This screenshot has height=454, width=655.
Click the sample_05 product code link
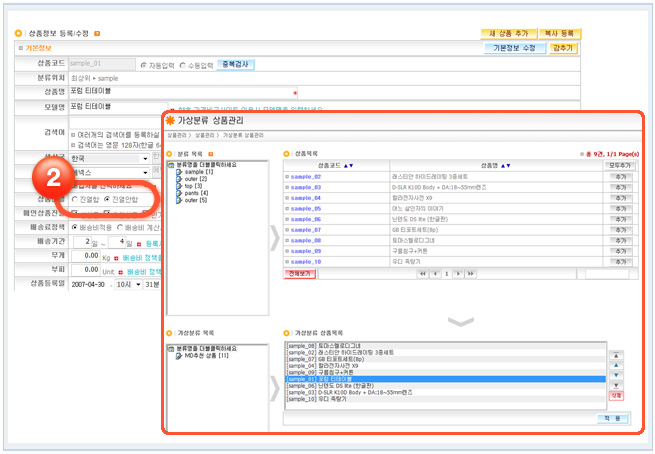[x=304, y=208]
